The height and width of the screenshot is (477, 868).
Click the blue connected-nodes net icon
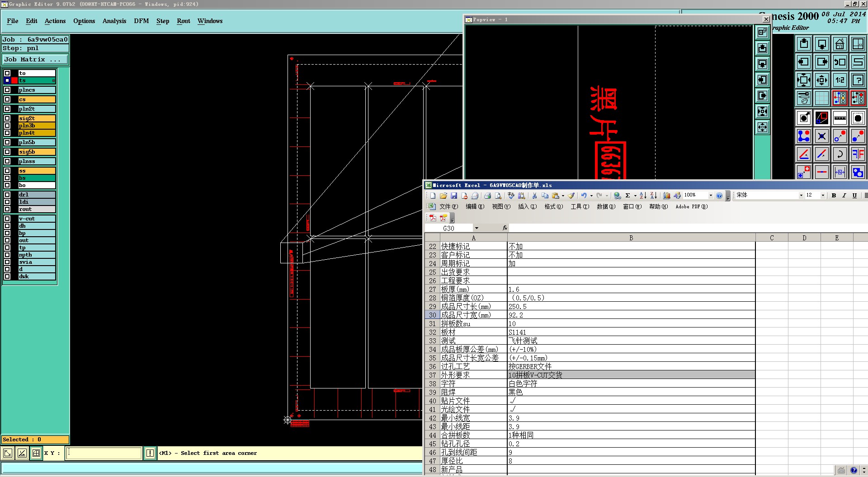pyautogui.click(x=804, y=136)
